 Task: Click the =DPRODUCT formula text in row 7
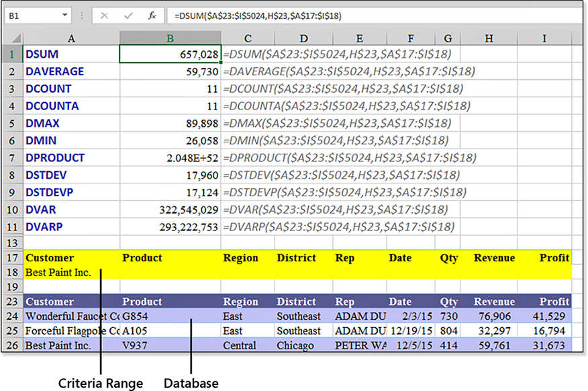click(x=350, y=158)
